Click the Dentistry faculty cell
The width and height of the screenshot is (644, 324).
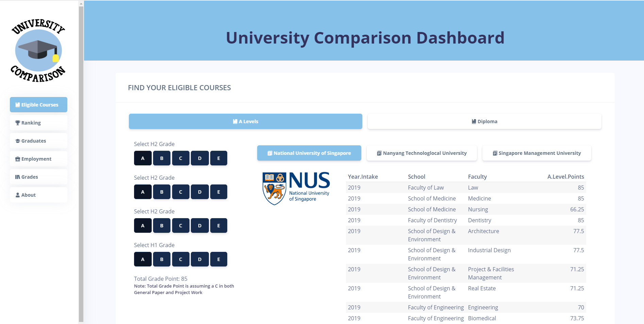pos(479,220)
